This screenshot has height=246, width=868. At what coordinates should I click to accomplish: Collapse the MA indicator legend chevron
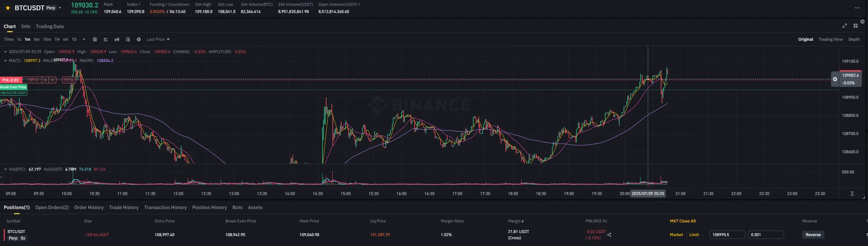(x=5, y=61)
